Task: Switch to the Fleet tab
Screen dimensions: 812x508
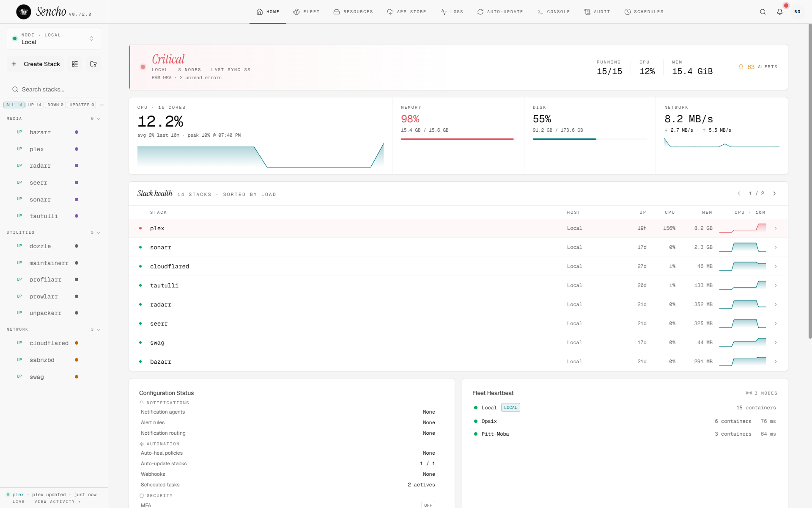Action: coord(306,12)
